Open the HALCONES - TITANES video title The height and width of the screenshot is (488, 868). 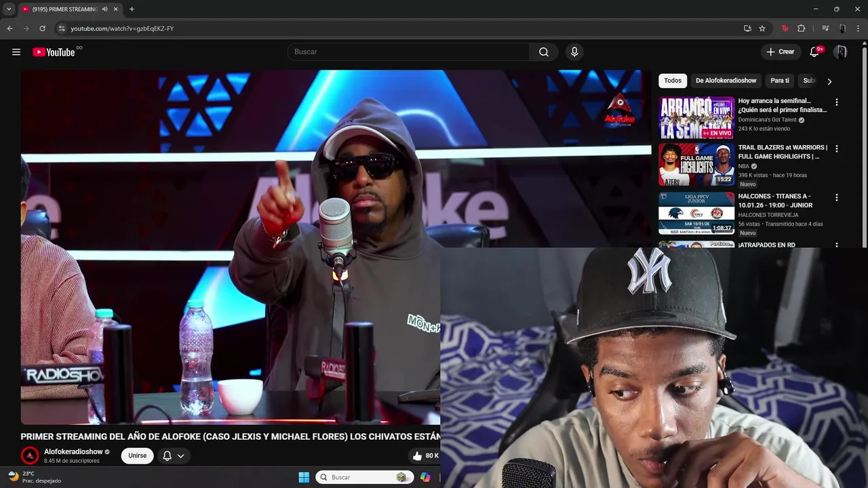tap(775, 201)
